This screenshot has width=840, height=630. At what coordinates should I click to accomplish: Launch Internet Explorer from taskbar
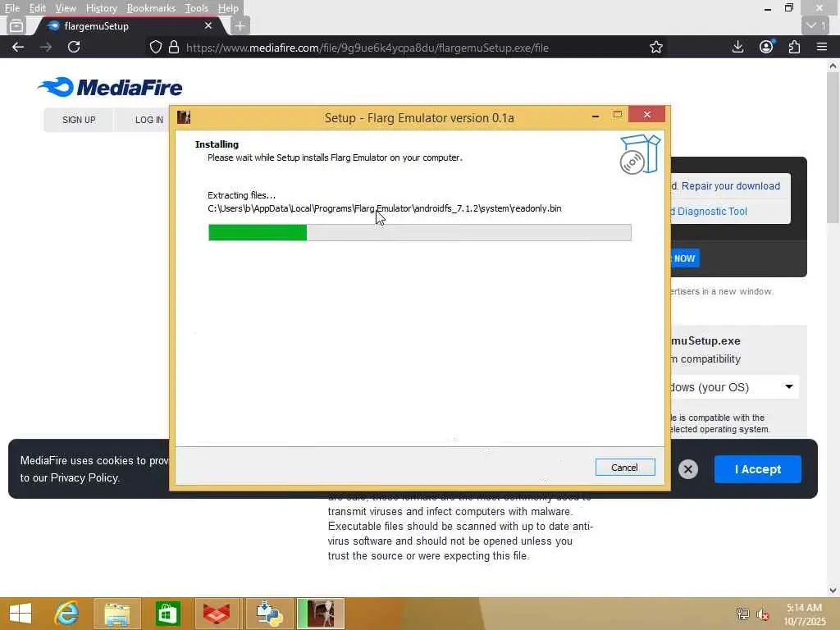coord(67,614)
